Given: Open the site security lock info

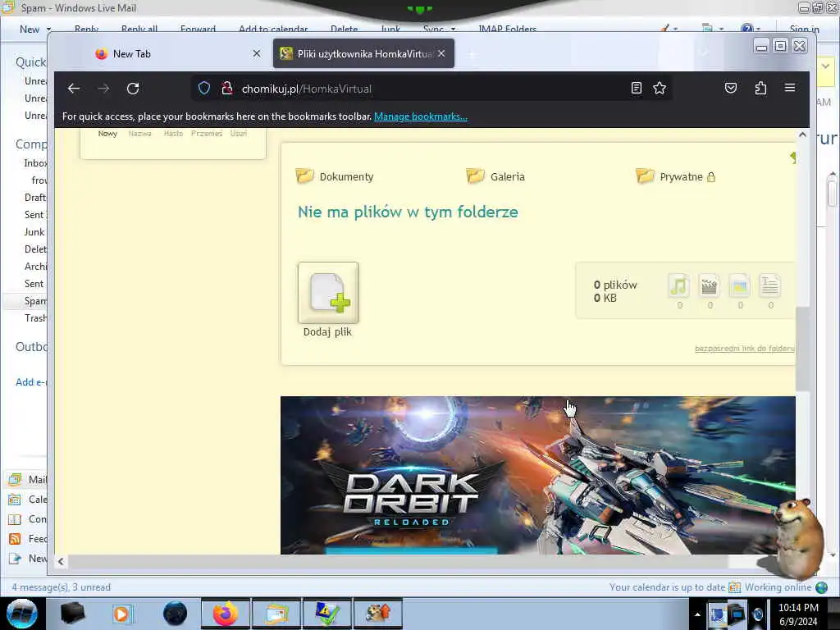Looking at the screenshot, I should (227, 88).
